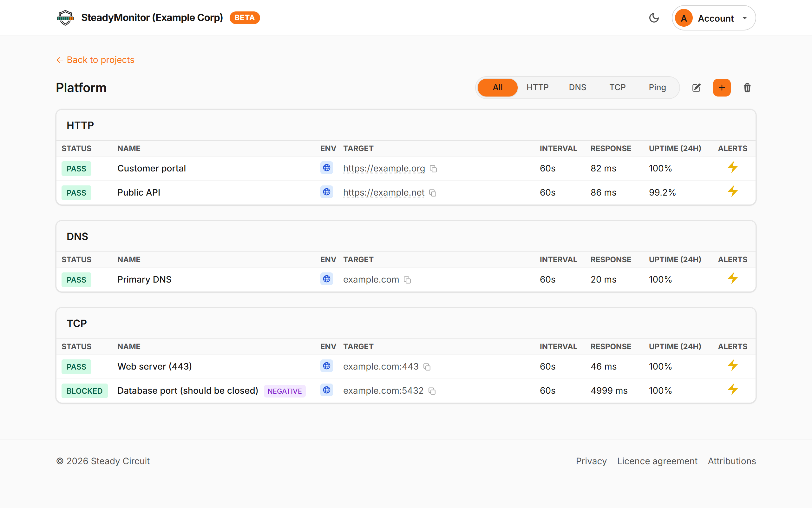The height and width of the screenshot is (508, 812).
Task: Open alerts for Primary DNS
Action: coord(732,278)
